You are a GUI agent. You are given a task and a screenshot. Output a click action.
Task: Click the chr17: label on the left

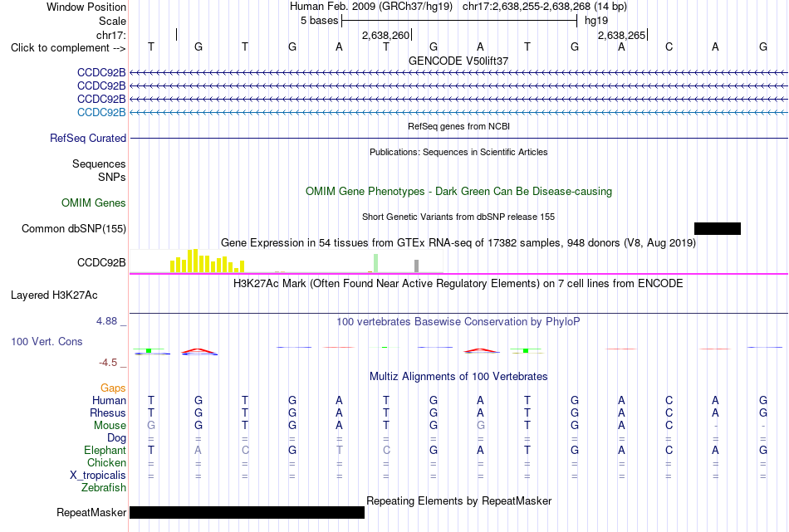110,35
